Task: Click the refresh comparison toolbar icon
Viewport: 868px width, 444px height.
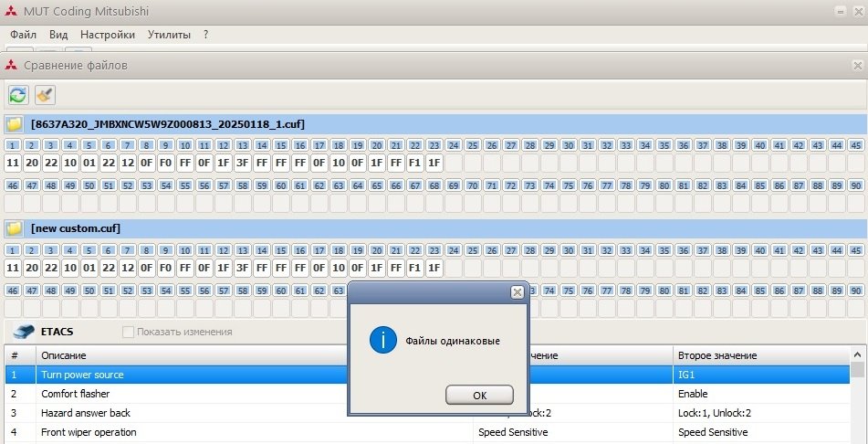Action: pyautogui.click(x=18, y=95)
